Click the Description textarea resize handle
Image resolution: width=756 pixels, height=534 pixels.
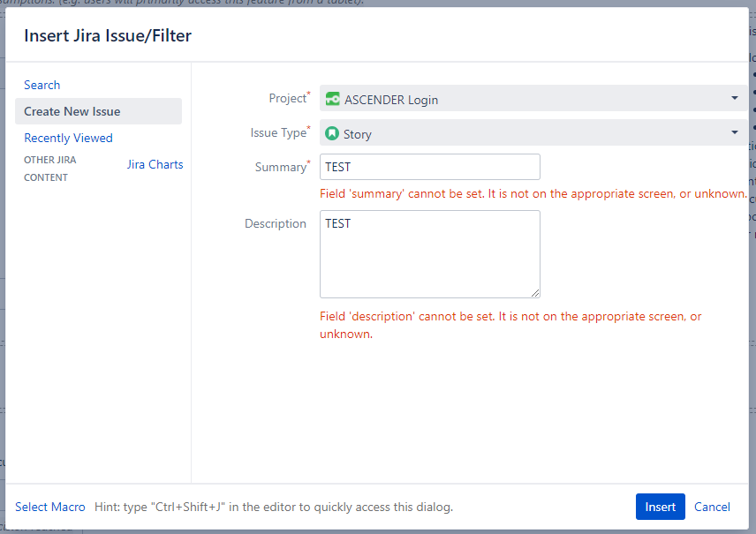(x=535, y=293)
